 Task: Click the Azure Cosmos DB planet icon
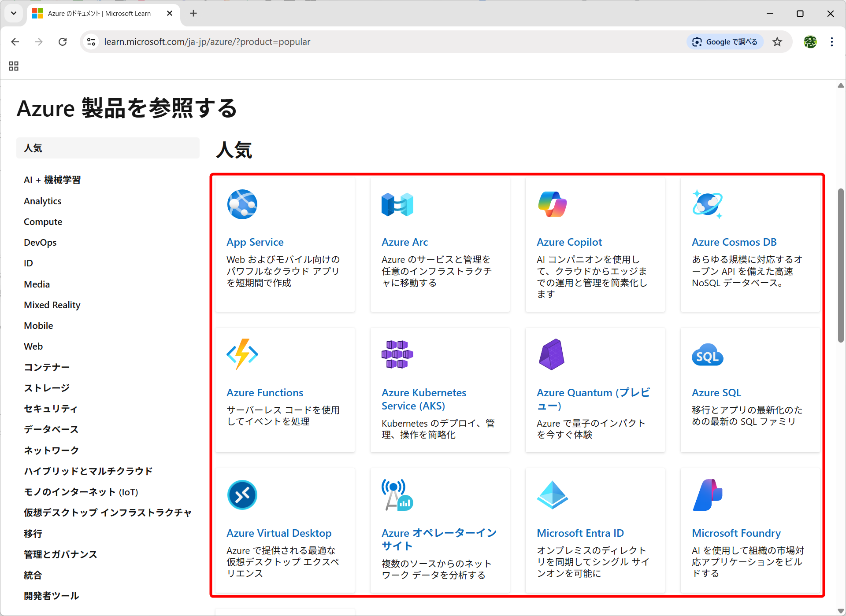pyautogui.click(x=707, y=204)
